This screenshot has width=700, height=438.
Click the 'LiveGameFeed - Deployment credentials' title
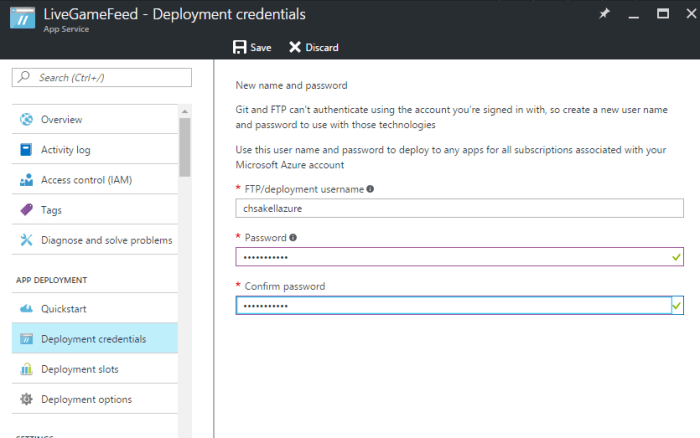pyautogui.click(x=175, y=14)
